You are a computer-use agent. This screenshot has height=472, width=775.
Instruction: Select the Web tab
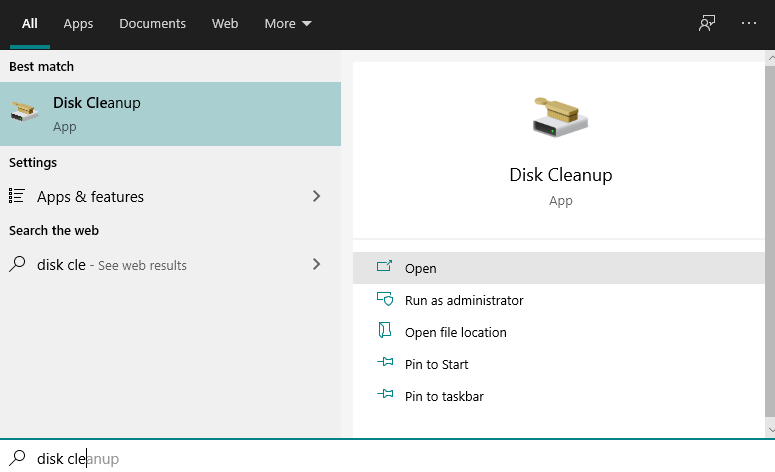click(x=225, y=24)
